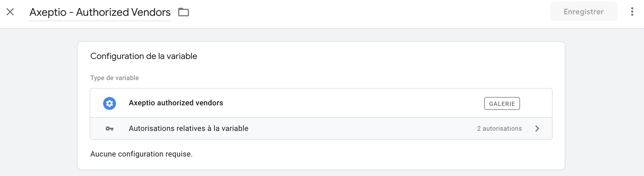Image resolution: width=644 pixels, height=176 pixels.
Task: Click the blue gear variable type icon
Action: (x=109, y=103)
